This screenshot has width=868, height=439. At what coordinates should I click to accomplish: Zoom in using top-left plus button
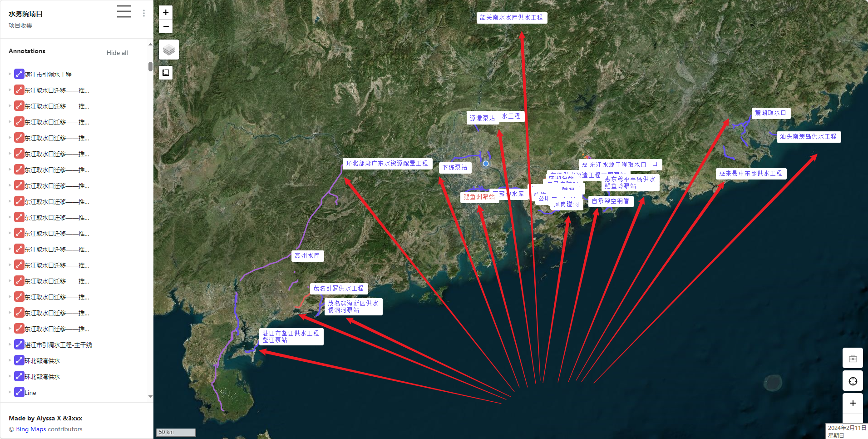[166, 12]
